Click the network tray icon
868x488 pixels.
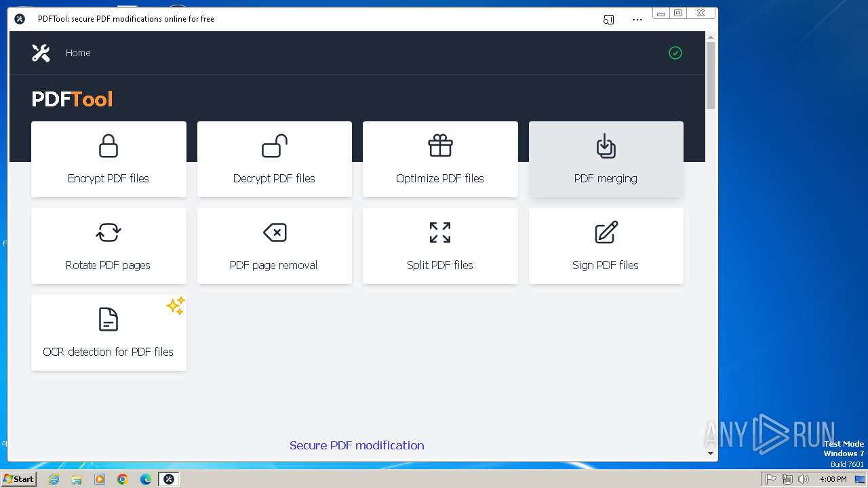coord(787,479)
